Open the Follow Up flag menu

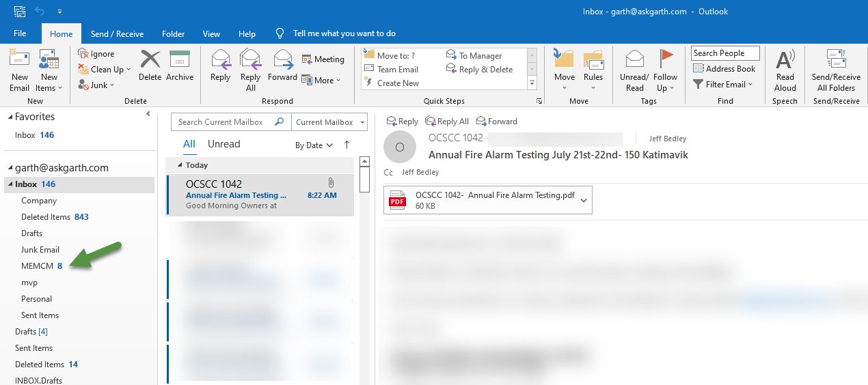665,70
